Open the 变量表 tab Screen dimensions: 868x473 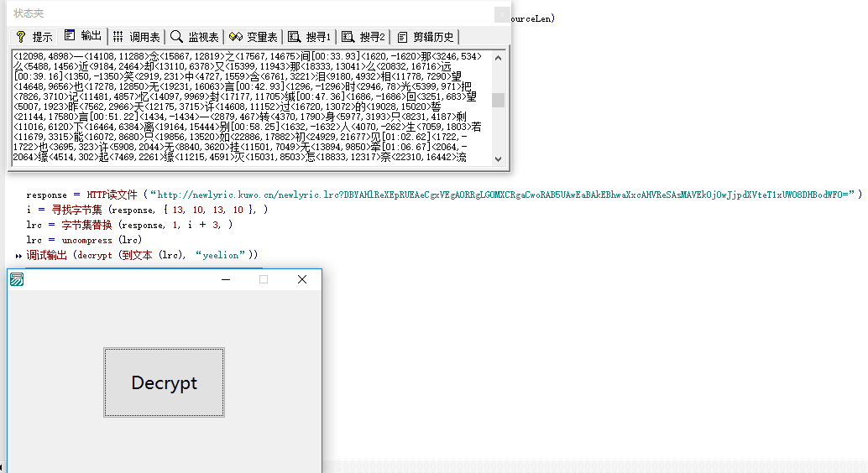[x=254, y=37]
